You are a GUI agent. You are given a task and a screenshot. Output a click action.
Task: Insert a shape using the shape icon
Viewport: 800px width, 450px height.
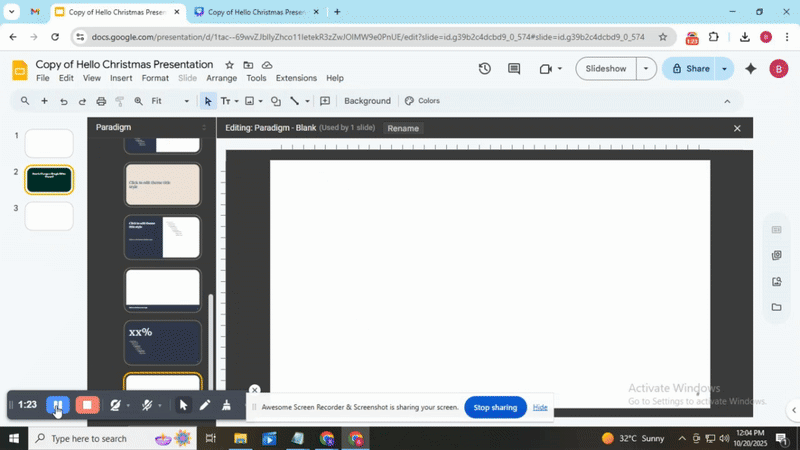(x=276, y=101)
